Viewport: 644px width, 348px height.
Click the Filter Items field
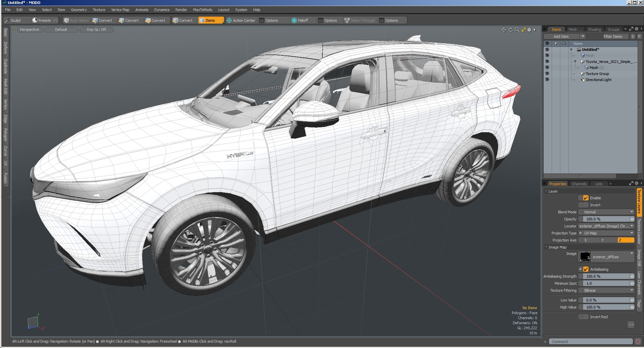616,37
